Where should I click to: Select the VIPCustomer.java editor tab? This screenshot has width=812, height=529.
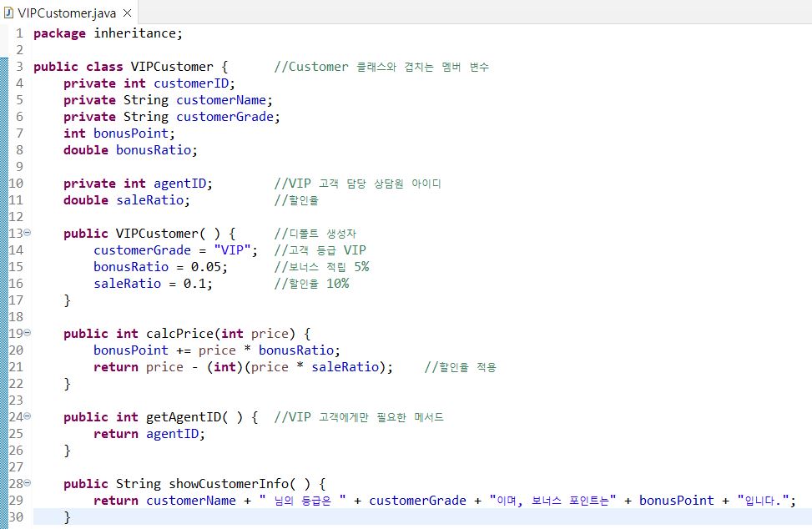pos(68,13)
